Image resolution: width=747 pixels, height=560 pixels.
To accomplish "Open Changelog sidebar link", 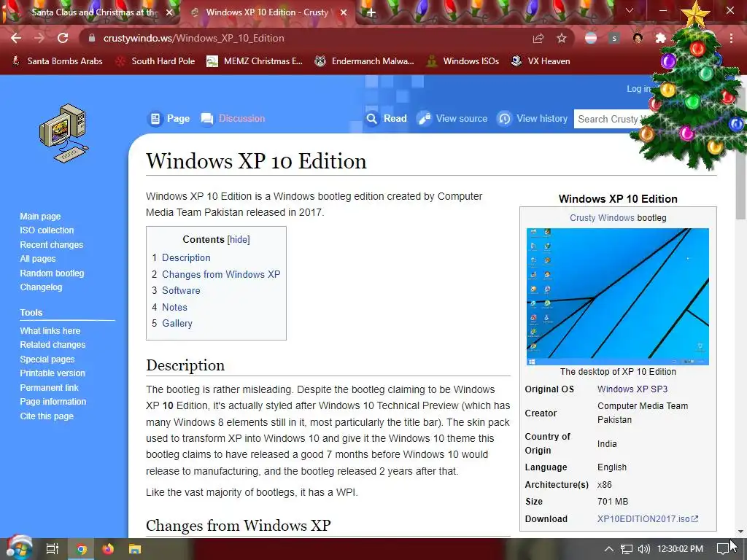I will pos(41,287).
